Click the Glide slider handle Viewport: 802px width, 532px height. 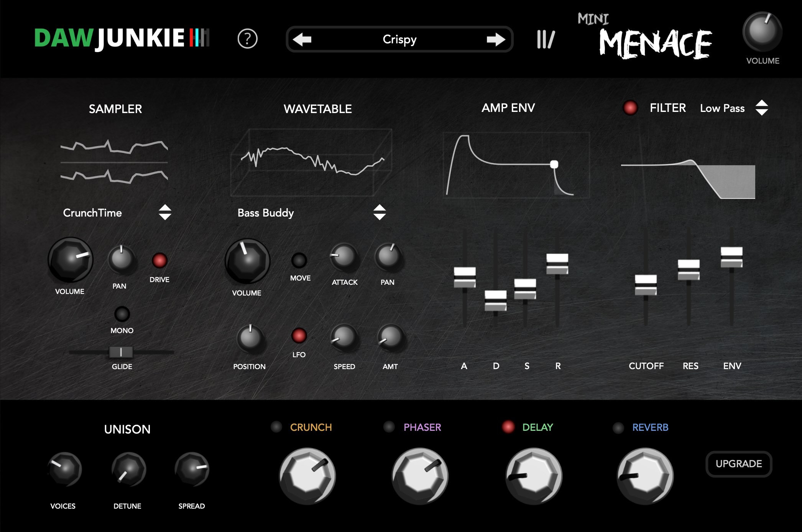tap(121, 352)
